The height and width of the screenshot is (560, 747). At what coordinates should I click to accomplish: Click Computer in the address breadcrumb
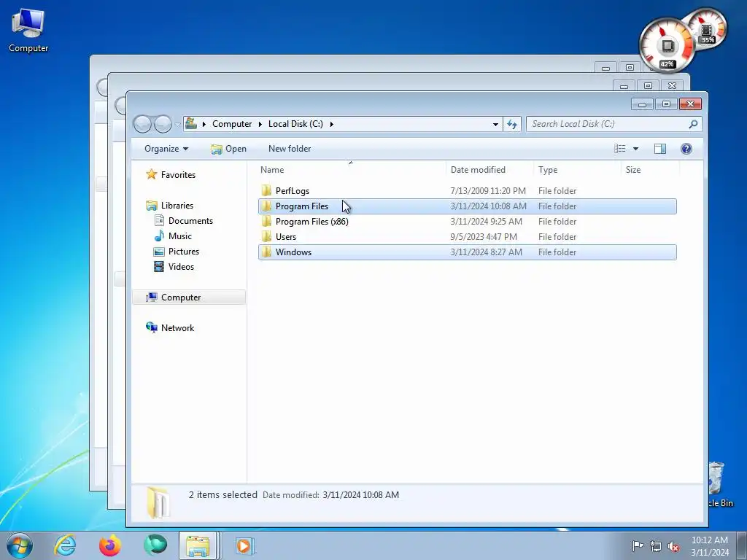point(232,124)
